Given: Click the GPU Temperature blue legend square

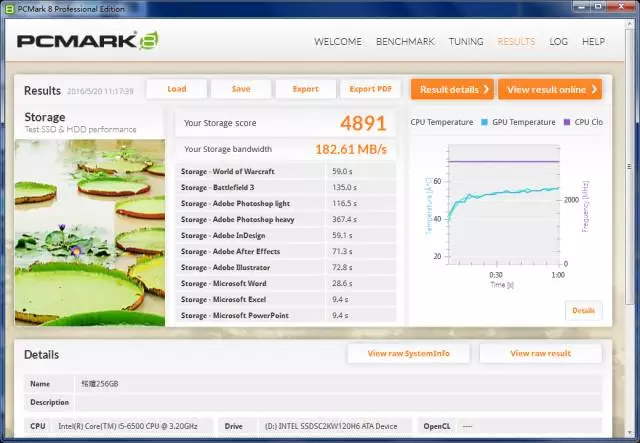Looking at the screenshot, I should (484, 122).
